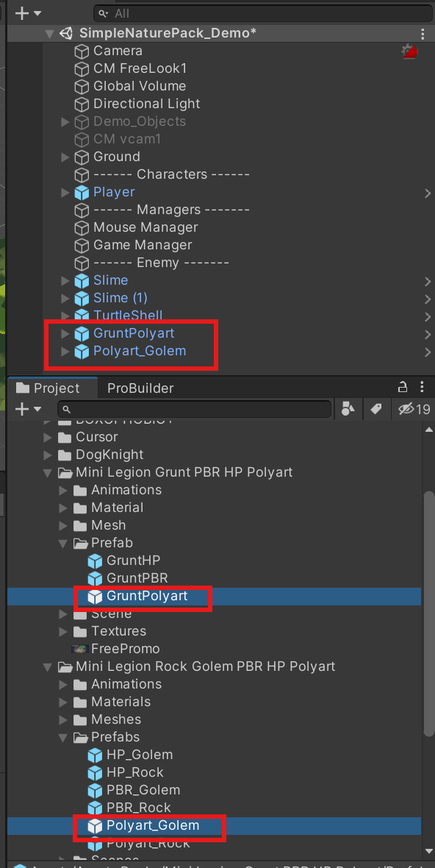Select the Materials folder
Screen dimensions: 435x868
click(x=121, y=701)
